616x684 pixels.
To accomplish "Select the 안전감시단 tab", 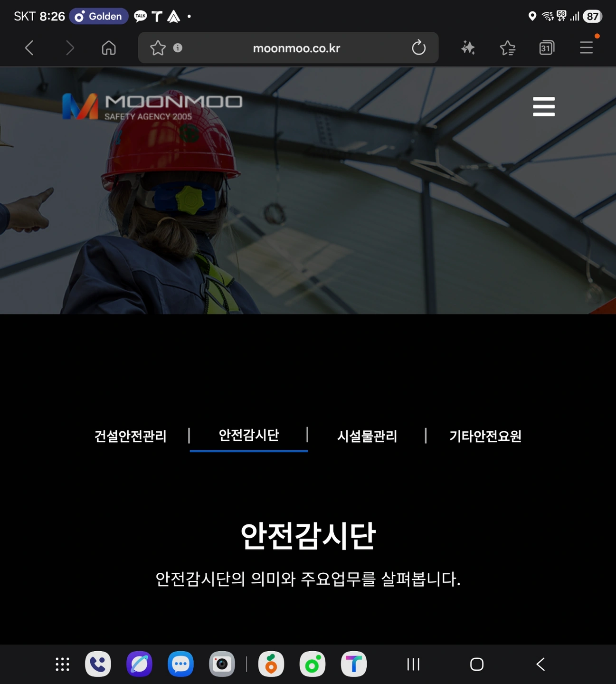I will point(249,435).
